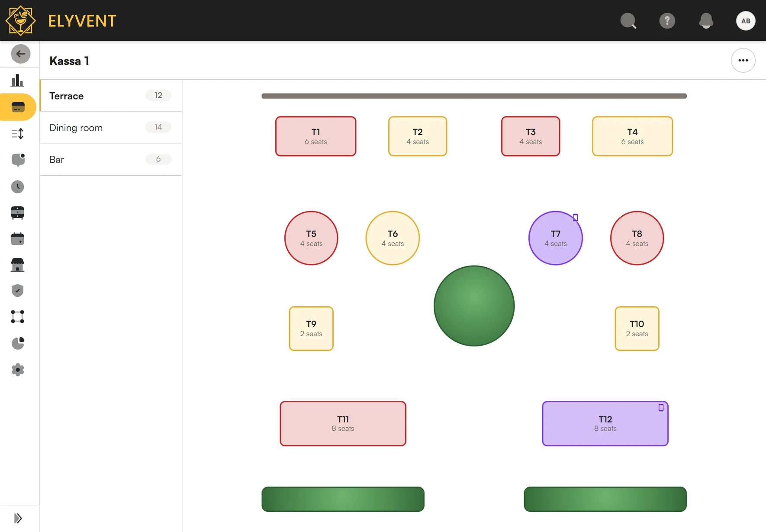766x532 pixels.
Task: Open the bar chart statistics icon
Action: click(x=17, y=80)
